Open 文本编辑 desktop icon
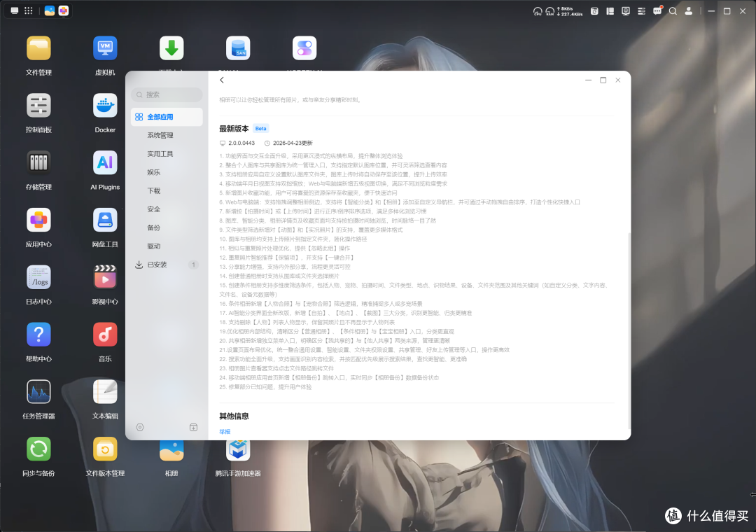 [x=105, y=391]
